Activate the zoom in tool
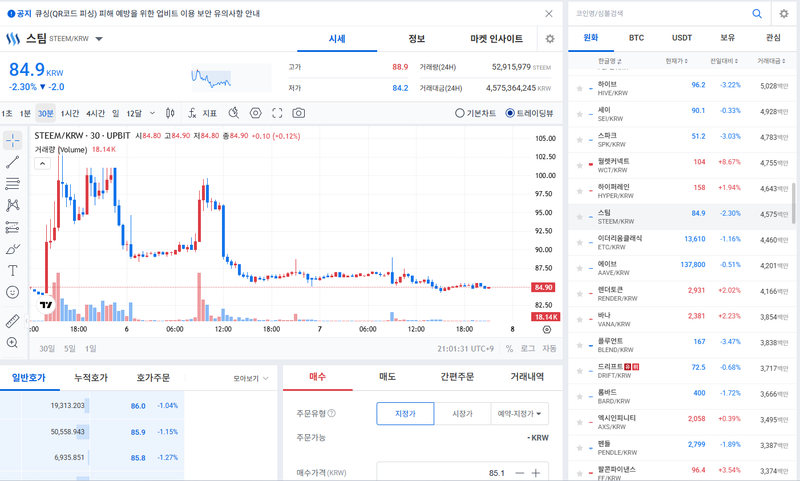The height and width of the screenshot is (481, 800). tap(12, 343)
